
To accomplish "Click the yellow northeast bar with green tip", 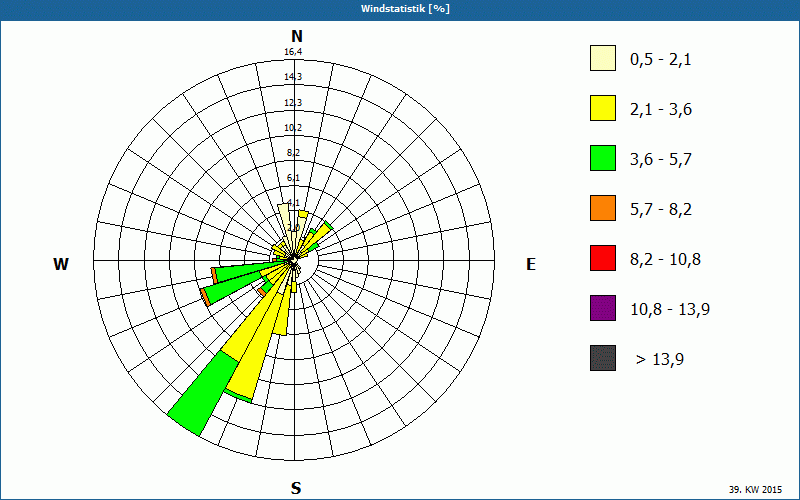I will [x=319, y=237].
